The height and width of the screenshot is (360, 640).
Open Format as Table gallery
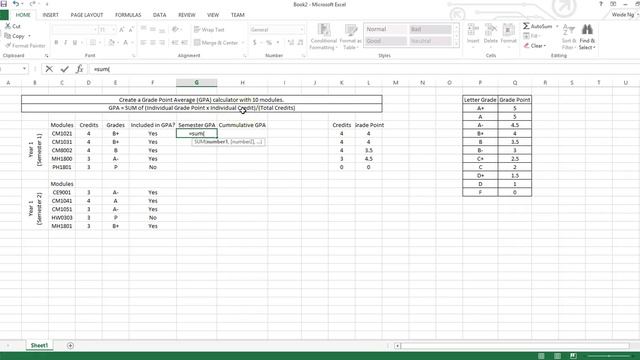tap(350, 37)
